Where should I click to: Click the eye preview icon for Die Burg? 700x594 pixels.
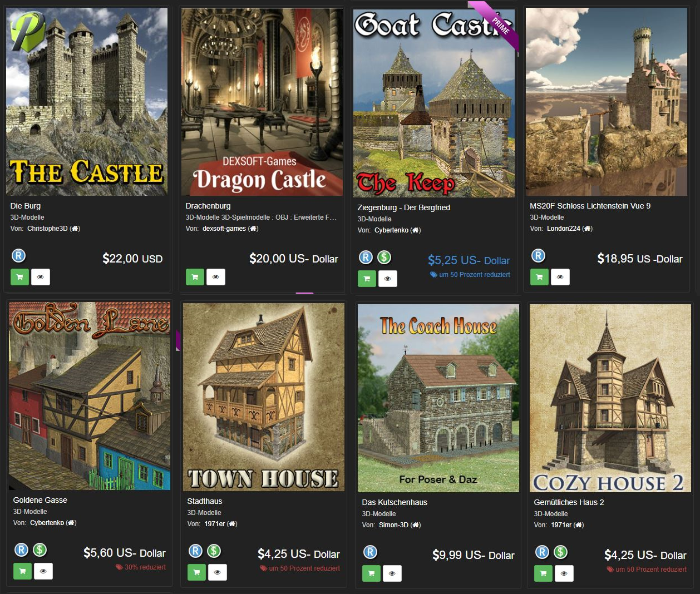tap(41, 277)
